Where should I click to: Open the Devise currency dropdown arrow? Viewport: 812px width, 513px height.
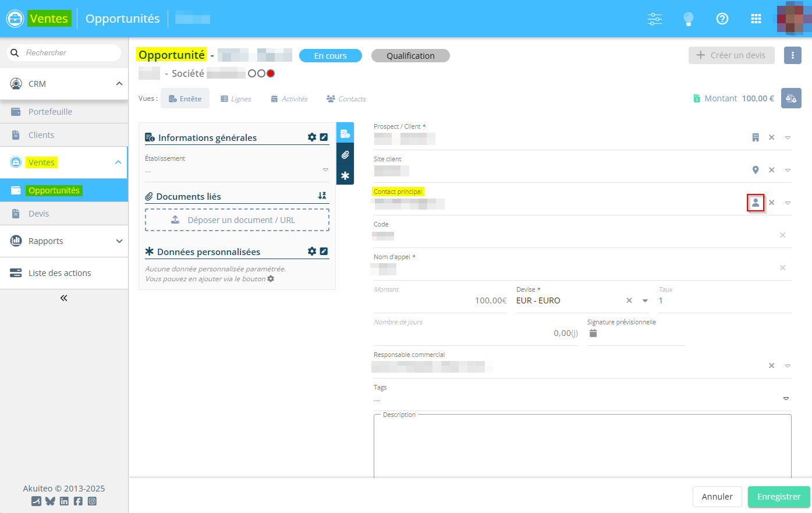point(645,301)
